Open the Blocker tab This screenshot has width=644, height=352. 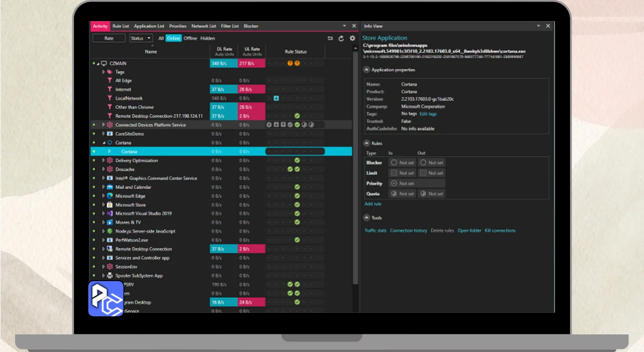[251, 26]
